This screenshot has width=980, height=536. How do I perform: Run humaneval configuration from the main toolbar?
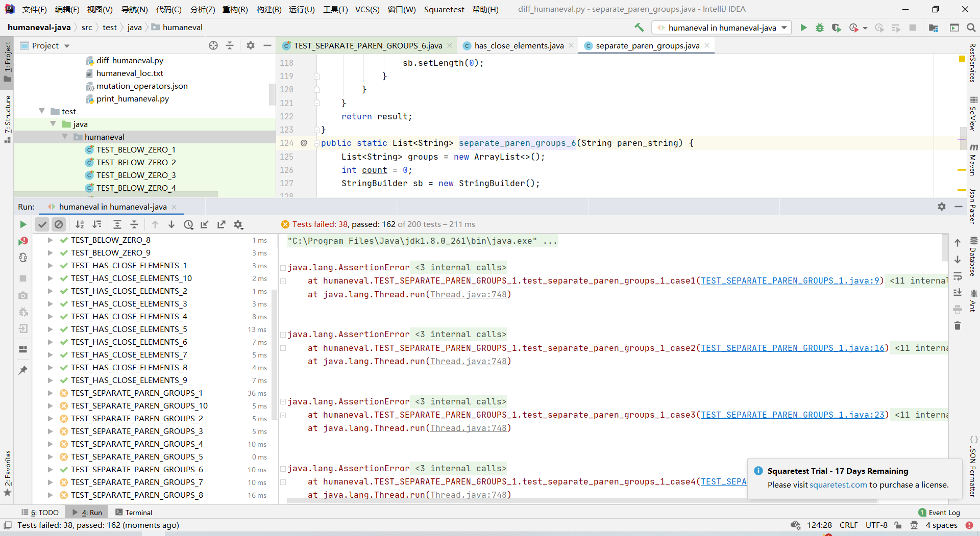coord(803,28)
